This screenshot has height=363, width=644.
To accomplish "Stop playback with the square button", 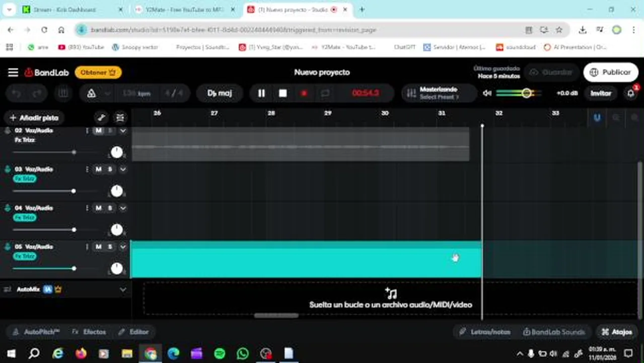I will pos(283,93).
